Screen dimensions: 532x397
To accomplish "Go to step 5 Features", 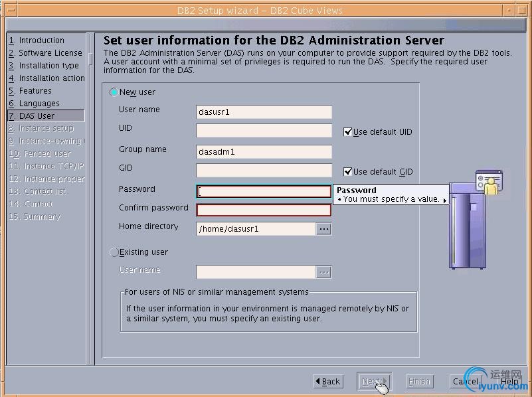I will pyautogui.click(x=30, y=91).
